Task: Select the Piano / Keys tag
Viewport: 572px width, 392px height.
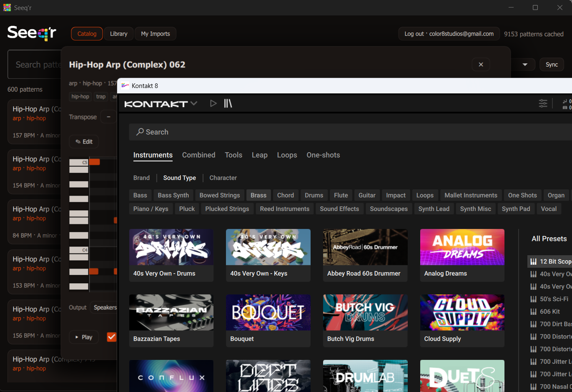Action: point(151,209)
